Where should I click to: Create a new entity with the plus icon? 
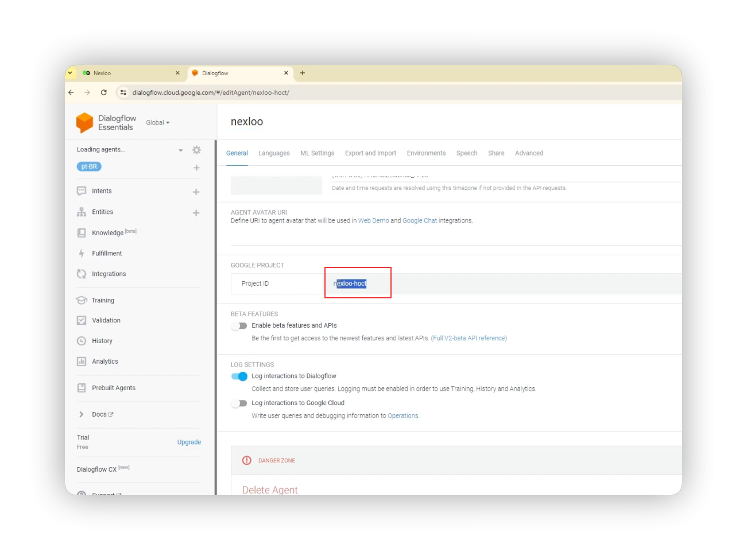point(196,213)
